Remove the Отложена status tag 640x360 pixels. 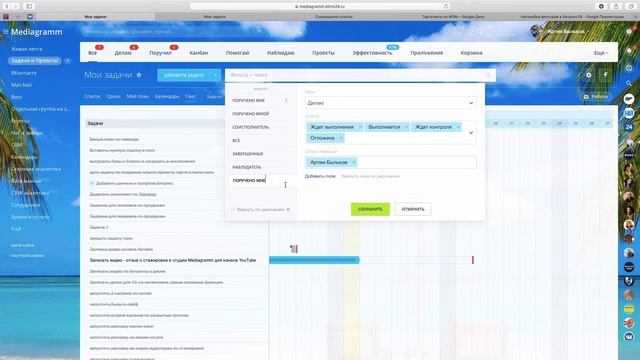tap(341, 138)
